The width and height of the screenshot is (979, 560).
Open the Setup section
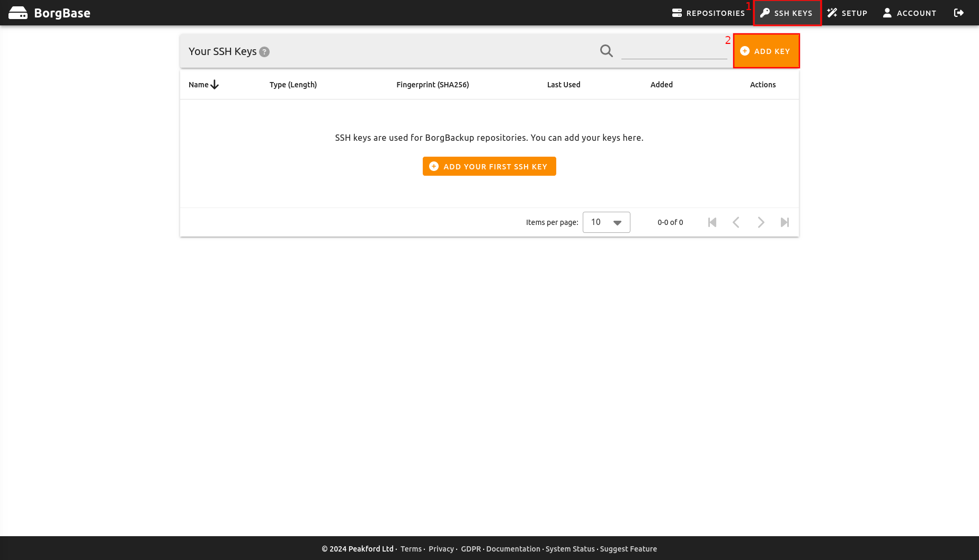click(x=847, y=12)
